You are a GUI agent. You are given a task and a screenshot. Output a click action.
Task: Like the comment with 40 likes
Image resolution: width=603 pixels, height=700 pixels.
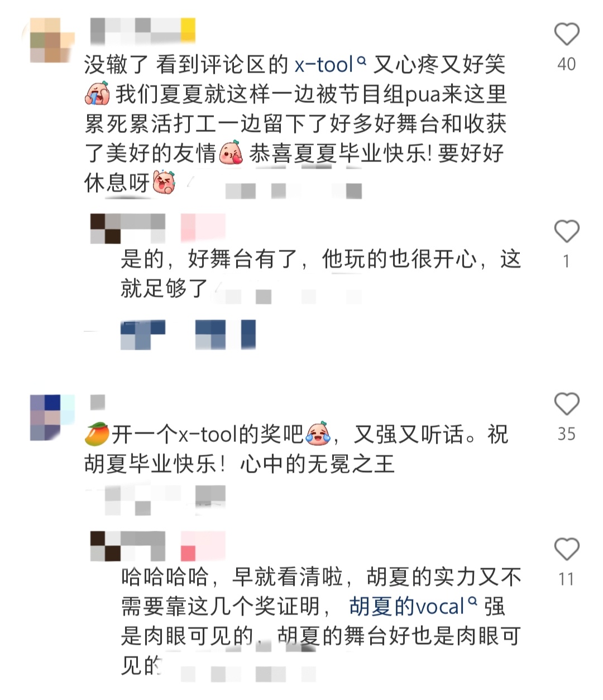click(x=566, y=34)
